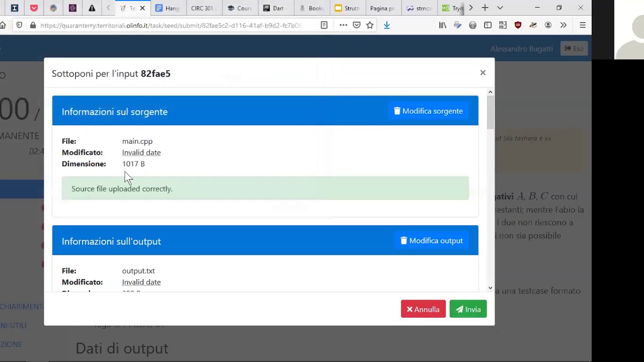
Task: Switch to the Hangouts browser tab
Action: (x=168, y=8)
